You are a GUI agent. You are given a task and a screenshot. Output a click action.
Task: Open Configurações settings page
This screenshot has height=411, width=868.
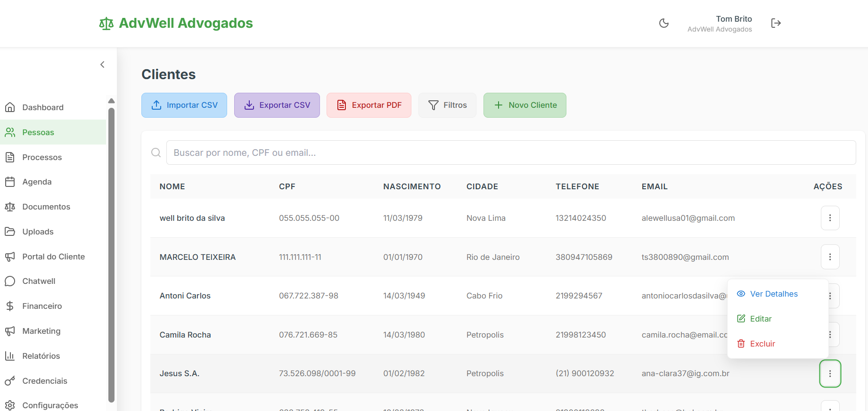(x=53, y=404)
